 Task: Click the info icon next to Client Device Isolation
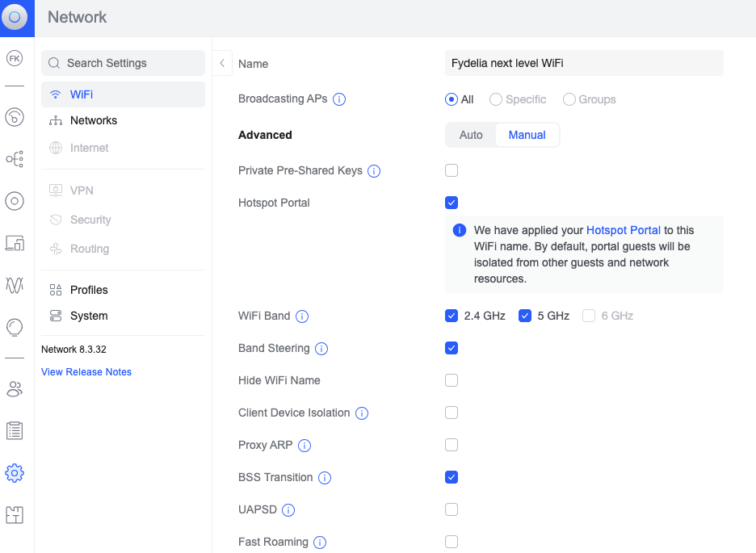pos(362,413)
